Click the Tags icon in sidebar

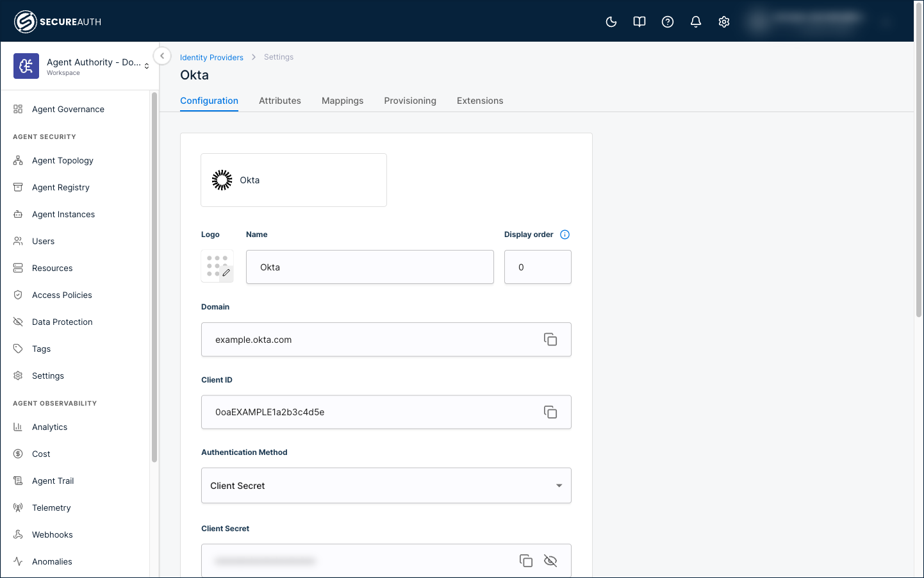18,349
